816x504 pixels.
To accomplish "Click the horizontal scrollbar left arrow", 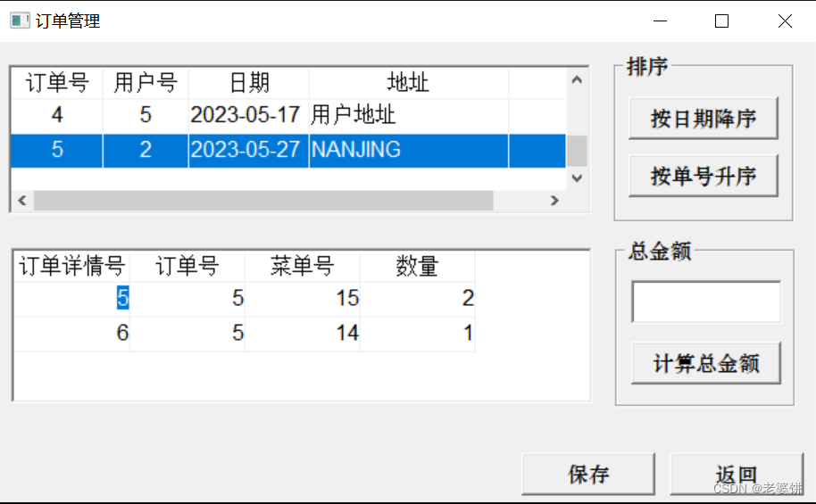I will [x=21, y=200].
